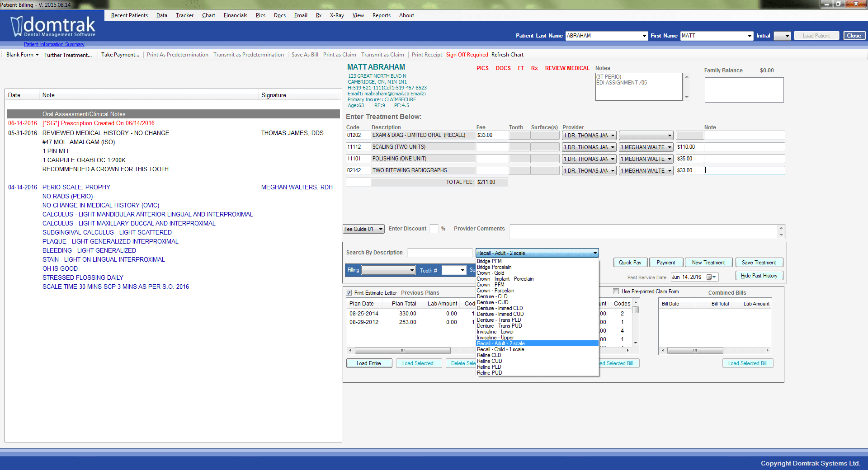This screenshot has height=470, width=868.
Task: Click the Search By Description field
Action: coord(439,253)
